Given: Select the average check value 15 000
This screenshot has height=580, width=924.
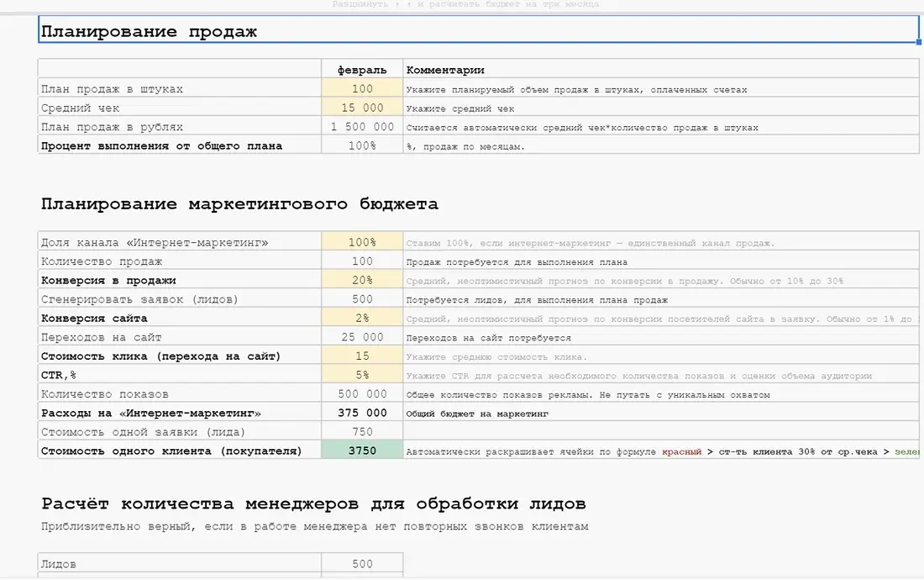Looking at the screenshot, I should [362, 108].
